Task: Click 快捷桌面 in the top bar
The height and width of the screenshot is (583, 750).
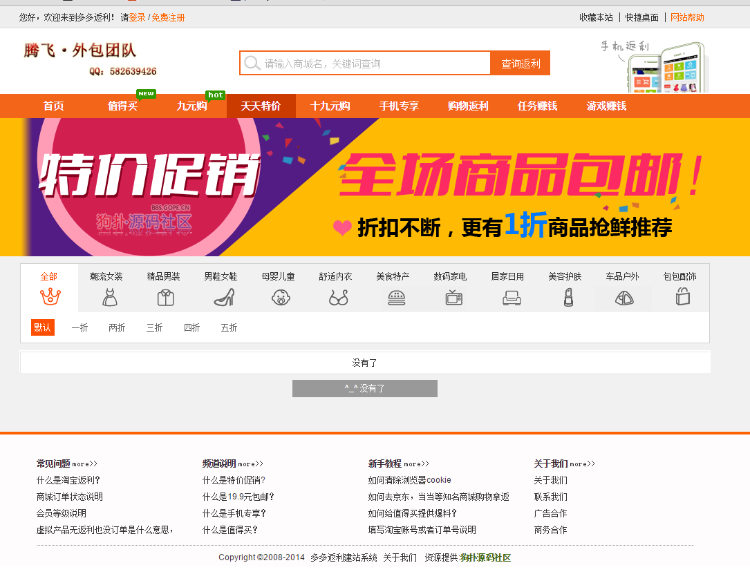Action: point(642,18)
